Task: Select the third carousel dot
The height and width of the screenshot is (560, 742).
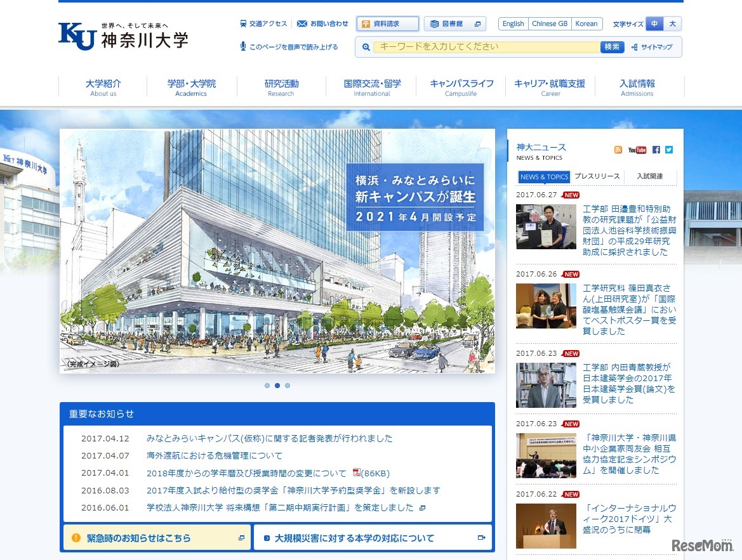Action: (288, 386)
